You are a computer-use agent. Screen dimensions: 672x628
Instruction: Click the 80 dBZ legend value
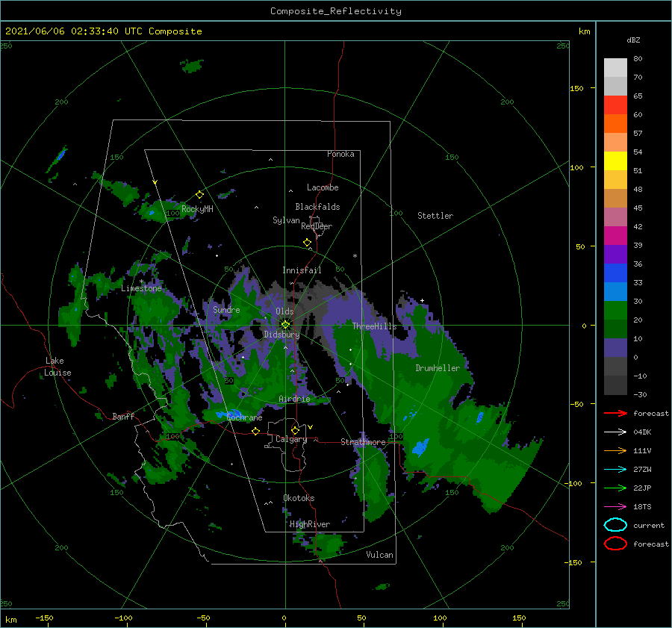638,58
